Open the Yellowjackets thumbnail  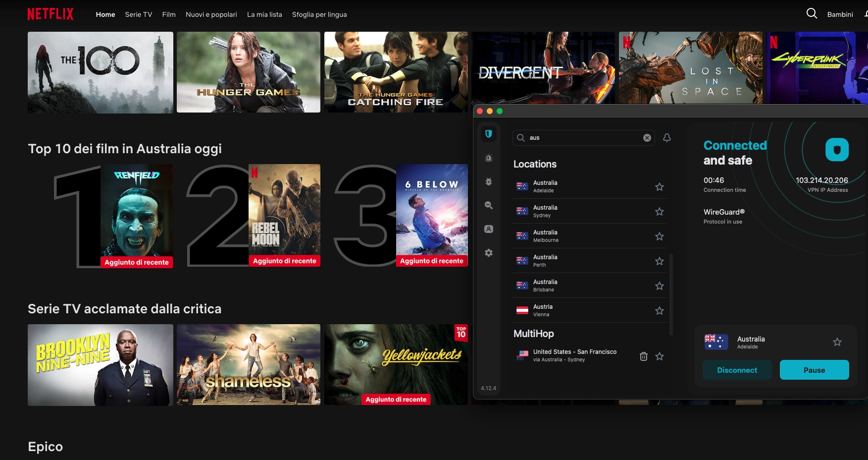(x=396, y=365)
